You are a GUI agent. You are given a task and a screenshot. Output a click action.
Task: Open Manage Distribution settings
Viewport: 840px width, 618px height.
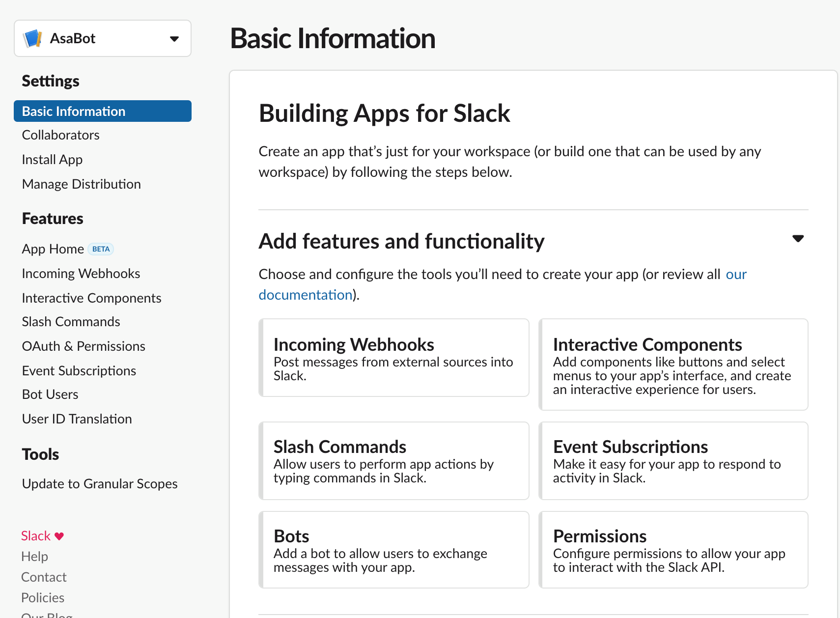(82, 184)
